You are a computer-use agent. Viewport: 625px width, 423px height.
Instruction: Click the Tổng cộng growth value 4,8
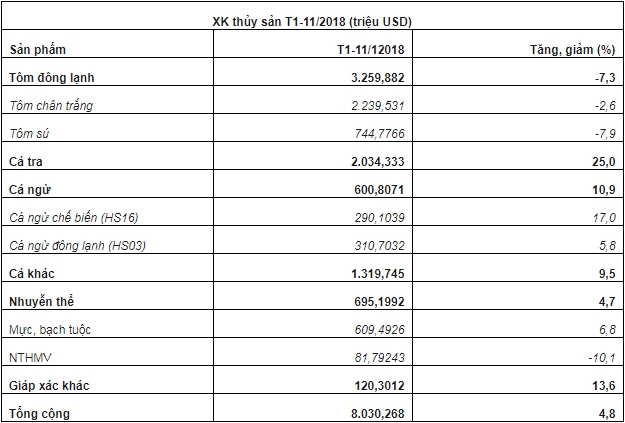[x=605, y=412]
